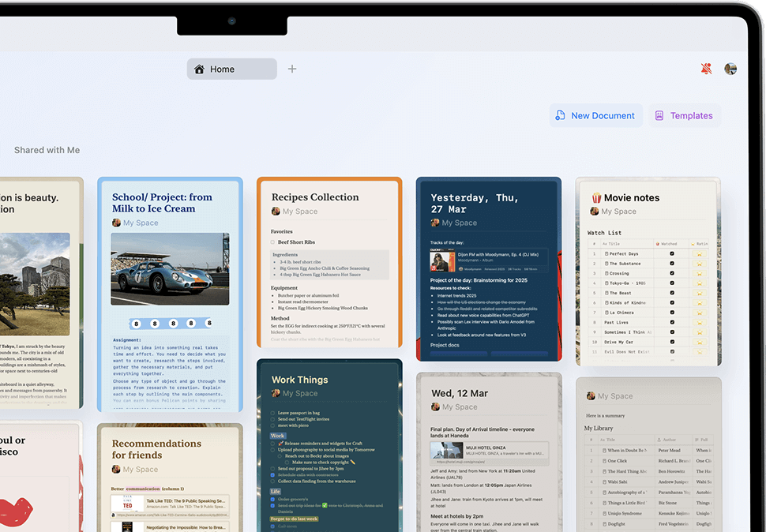Image resolution: width=766 pixels, height=532 pixels.
Task: Click the star rating icon beside Perfect Days
Action: click(x=699, y=253)
